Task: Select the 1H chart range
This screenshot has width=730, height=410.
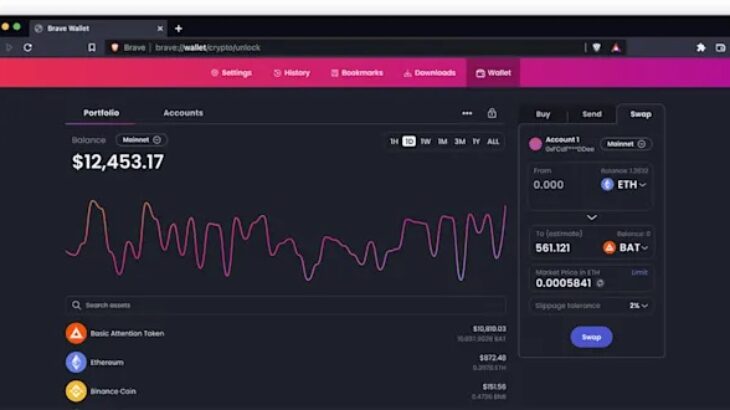Action: click(394, 141)
